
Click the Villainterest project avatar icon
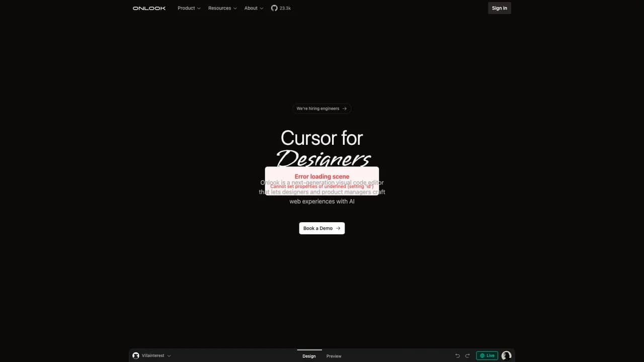[x=136, y=355]
